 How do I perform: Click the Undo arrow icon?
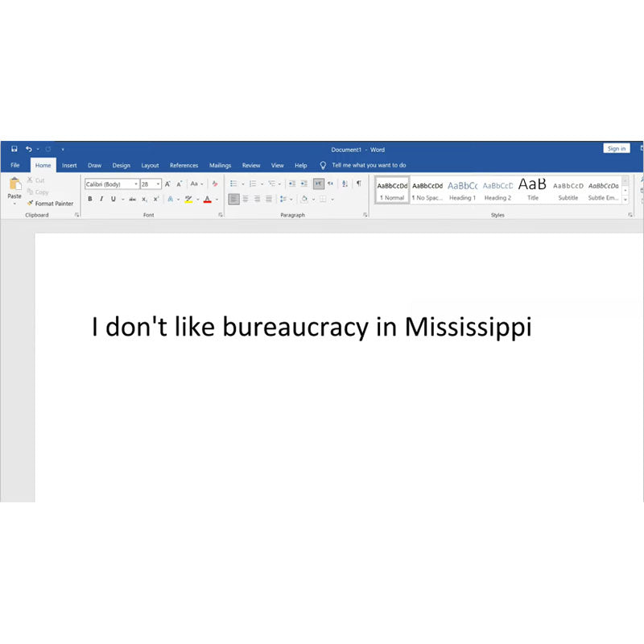(x=28, y=149)
